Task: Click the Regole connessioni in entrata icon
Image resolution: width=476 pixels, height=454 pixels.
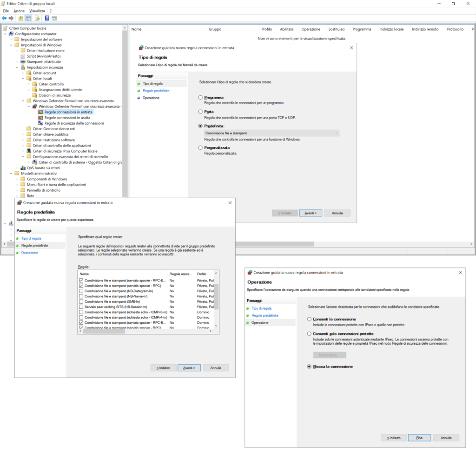Action: pyautogui.click(x=40, y=112)
